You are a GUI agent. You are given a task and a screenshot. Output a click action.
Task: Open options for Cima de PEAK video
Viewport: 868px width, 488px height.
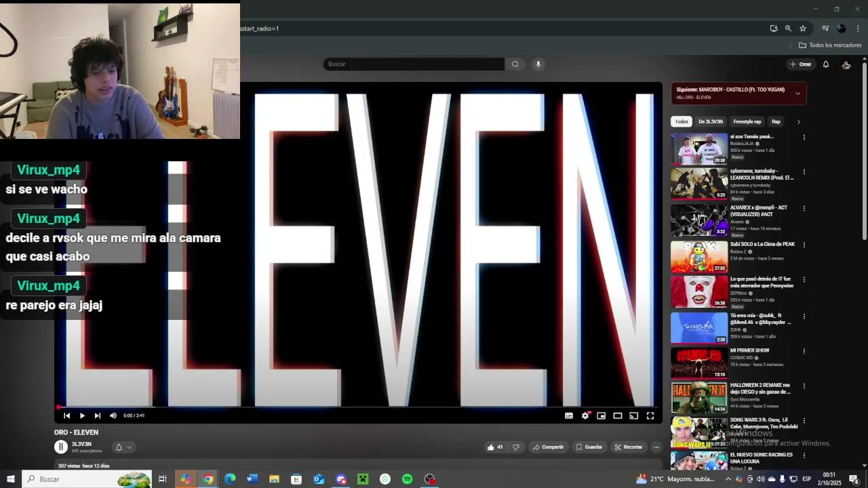click(x=804, y=245)
